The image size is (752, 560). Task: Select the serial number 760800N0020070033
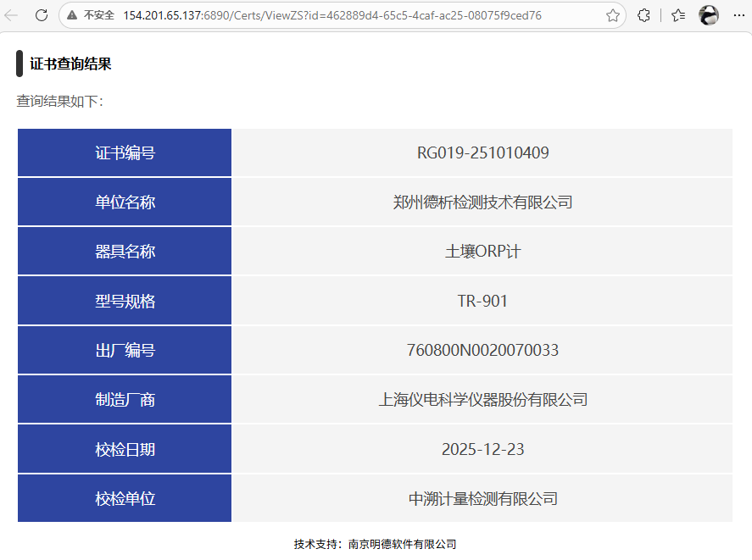pos(482,350)
